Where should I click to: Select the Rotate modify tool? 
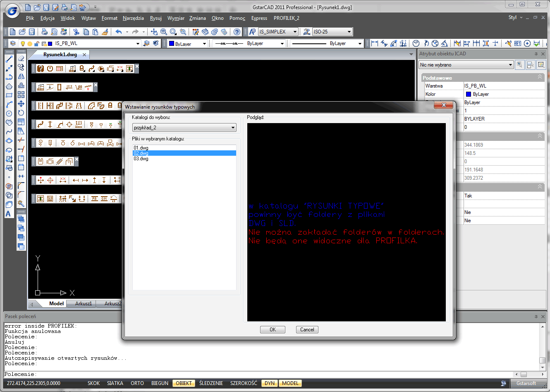(x=21, y=113)
